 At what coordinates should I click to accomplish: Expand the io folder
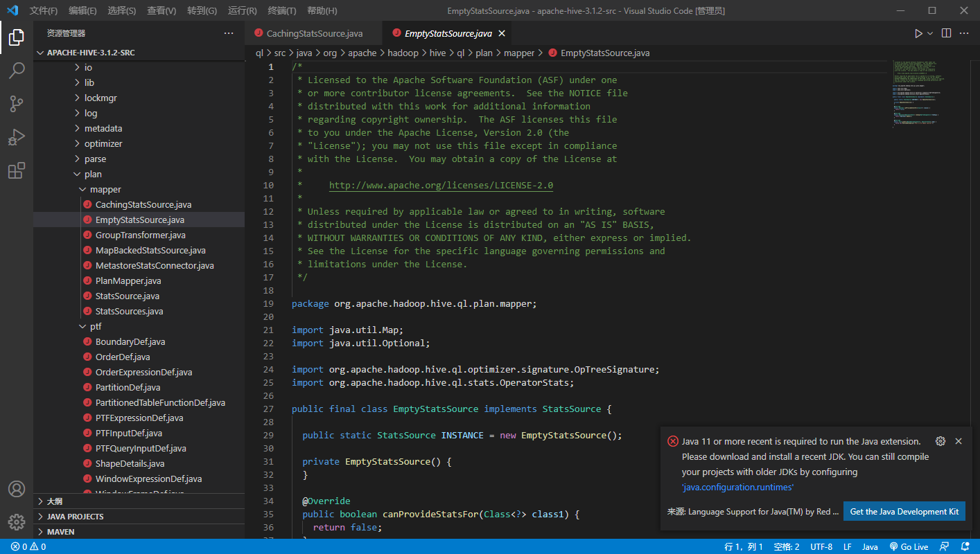point(139,67)
